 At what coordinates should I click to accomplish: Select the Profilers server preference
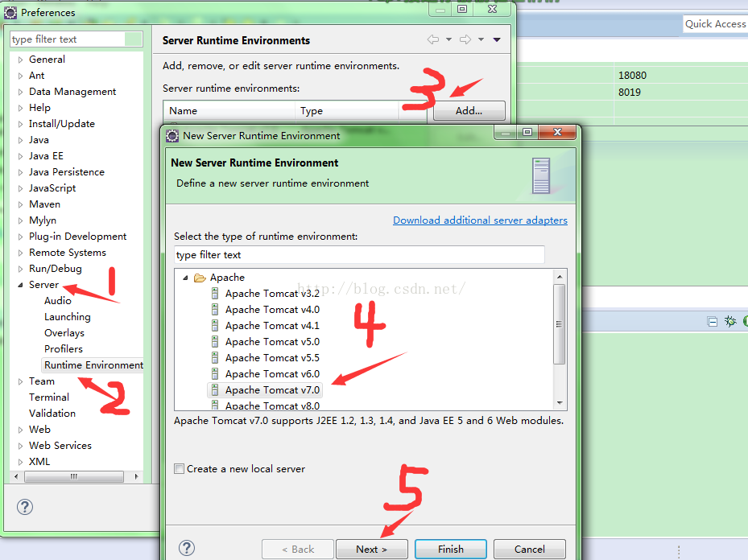(64, 349)
